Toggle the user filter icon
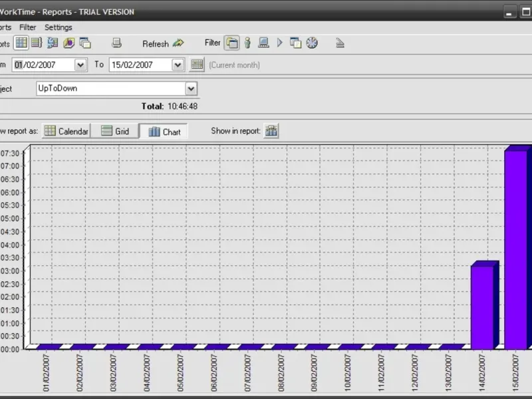 248,43
